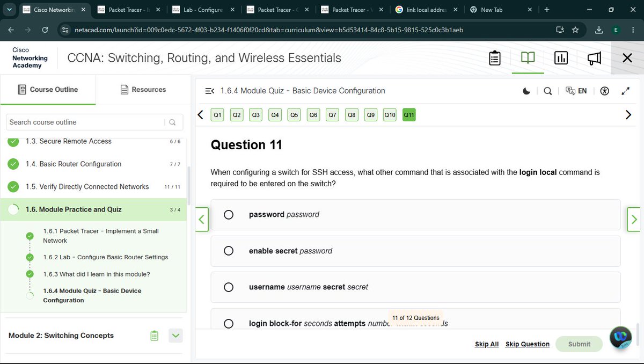Open 1.6.1 Packet Tracer Implement a Small Network
644x364 pixels.
(101, 236)
